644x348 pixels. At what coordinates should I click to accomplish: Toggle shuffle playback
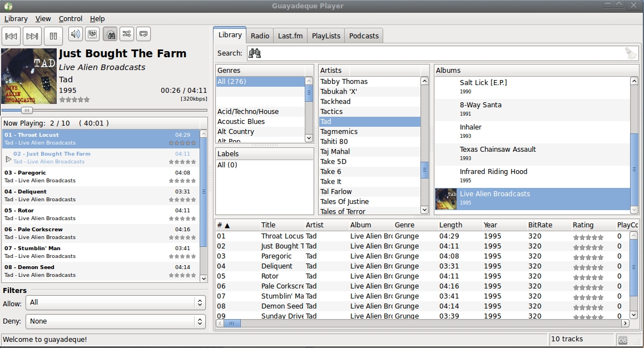pyautogui.click(x=126, y=34)
